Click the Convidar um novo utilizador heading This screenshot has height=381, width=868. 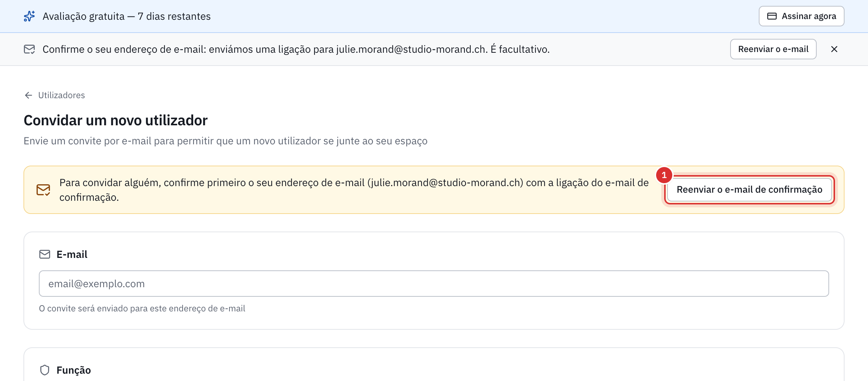coord(115,120)
